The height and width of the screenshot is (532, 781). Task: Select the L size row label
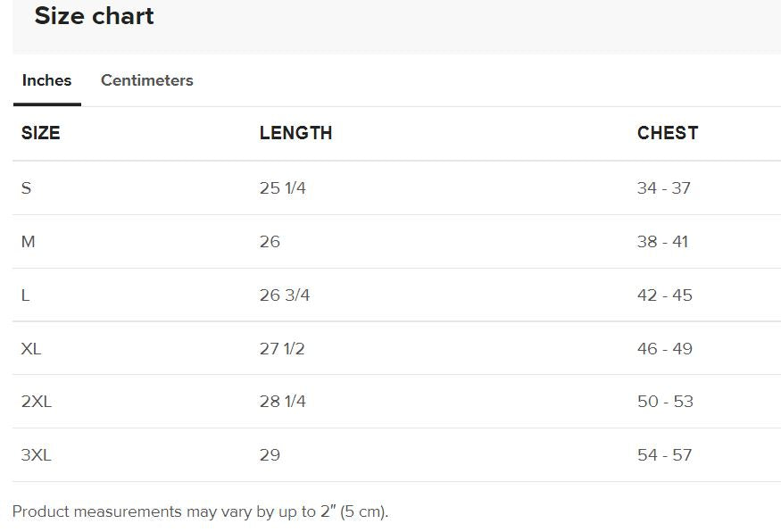click(x=26, y=295)
